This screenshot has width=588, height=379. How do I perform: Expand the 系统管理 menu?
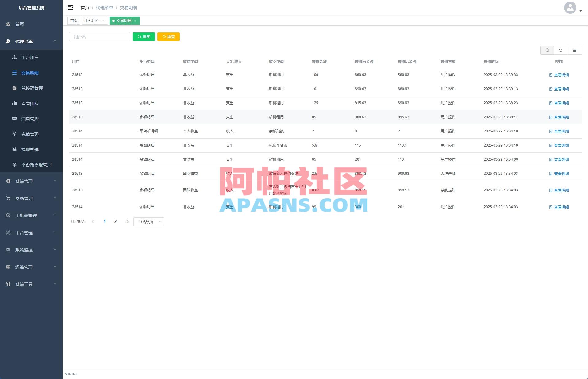coord(24,181)
